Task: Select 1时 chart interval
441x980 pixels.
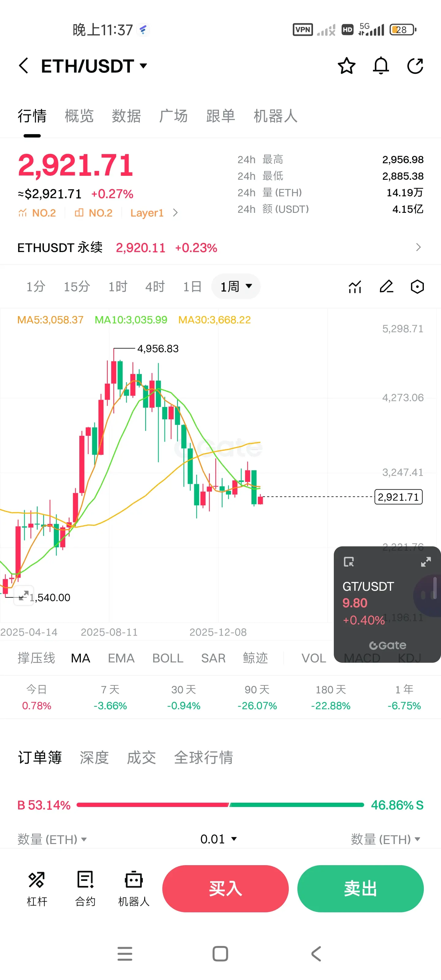Action: 118,286
